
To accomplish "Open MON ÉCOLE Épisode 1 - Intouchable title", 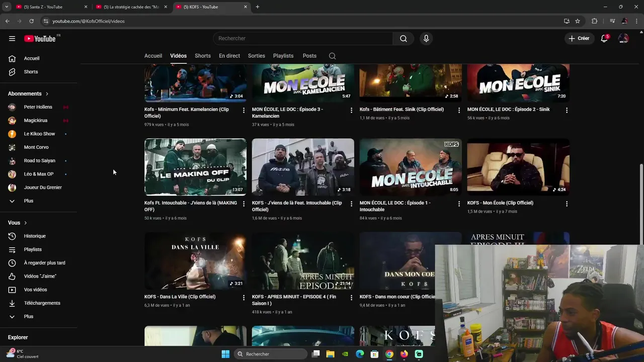I will 395,206.
